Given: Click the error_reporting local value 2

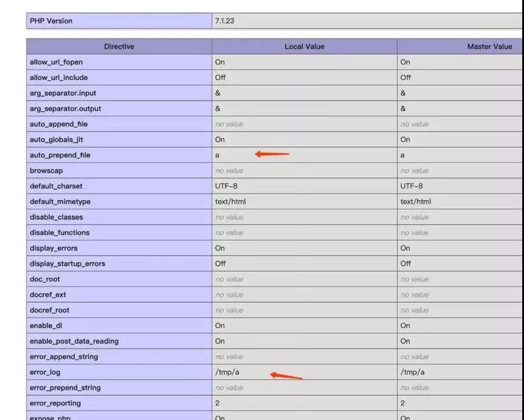Looking at the screenshot, I should tap(217, 404).
